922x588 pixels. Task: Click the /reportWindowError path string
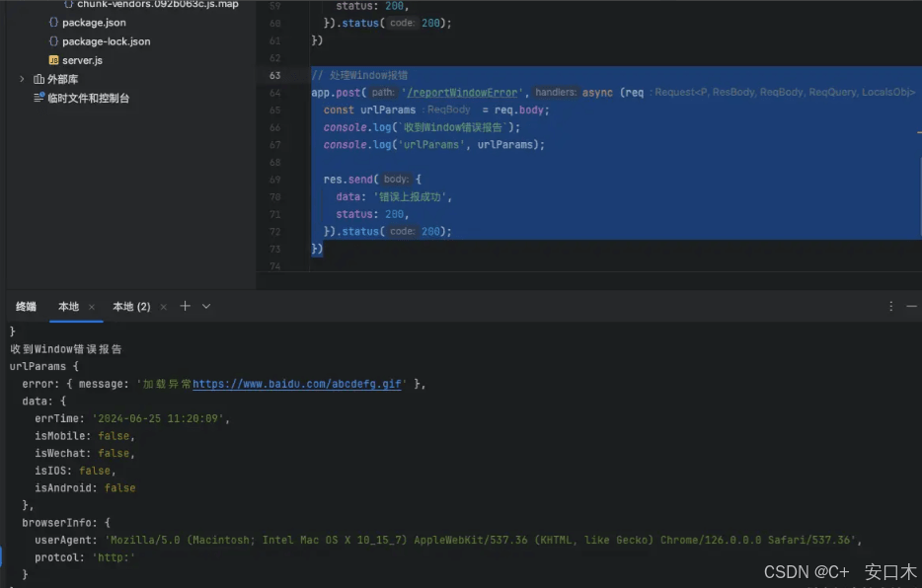[x=464, y=93]
